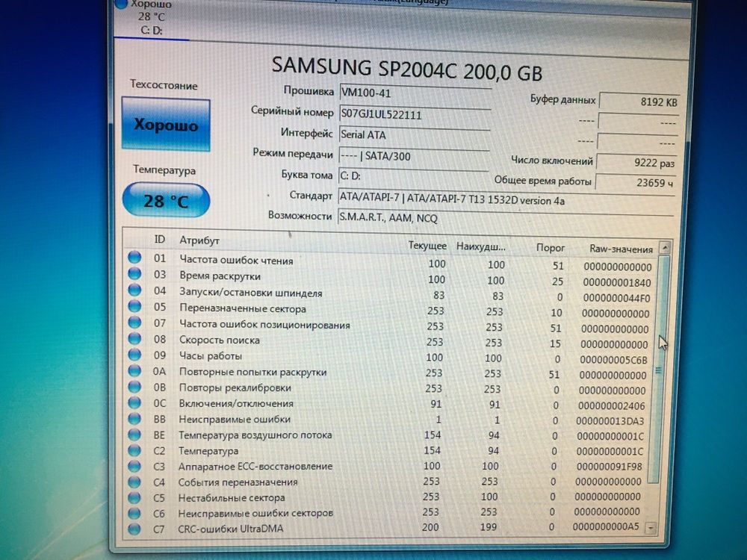The width and height of the screenshot is (747, 560).
Task: Select row Частота ошибок чтения
Action: coord(391,262)
